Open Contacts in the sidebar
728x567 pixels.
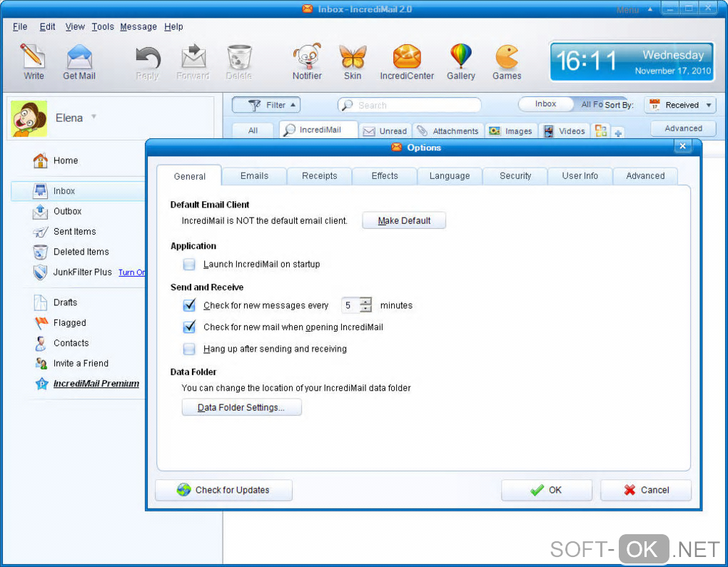(61, 343)
